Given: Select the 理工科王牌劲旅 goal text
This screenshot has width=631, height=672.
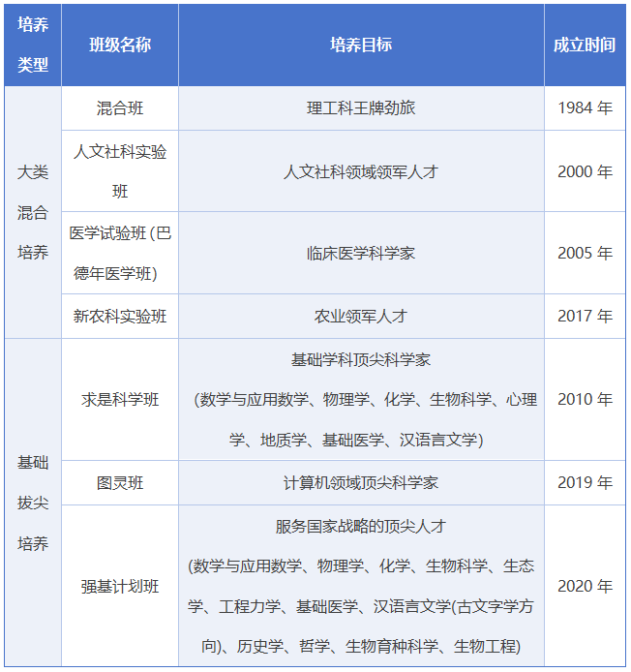Looking at the screenshot, I should point(361,108).
